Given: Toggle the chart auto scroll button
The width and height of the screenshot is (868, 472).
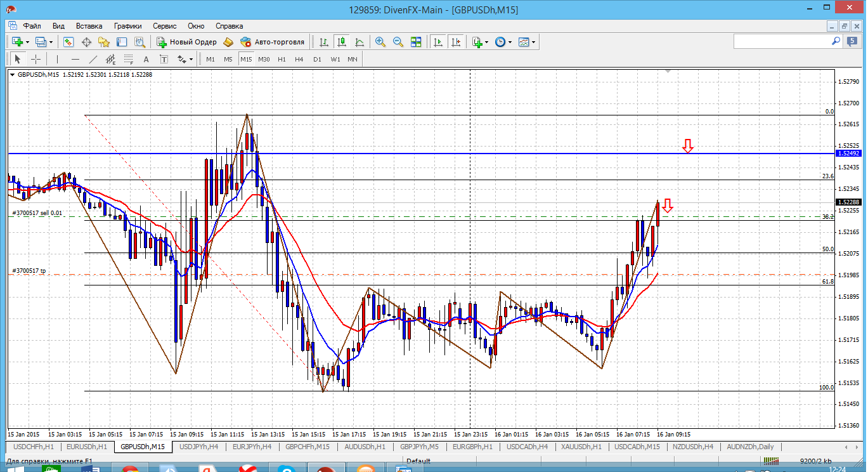Looking at the screenshot, I should [x=437, y=42].
